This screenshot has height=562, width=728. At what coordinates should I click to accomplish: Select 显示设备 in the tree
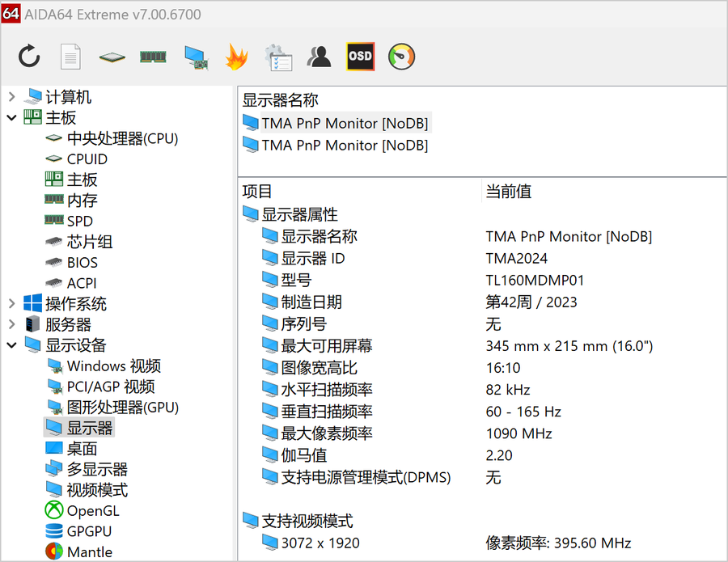[x=76, y=344]
